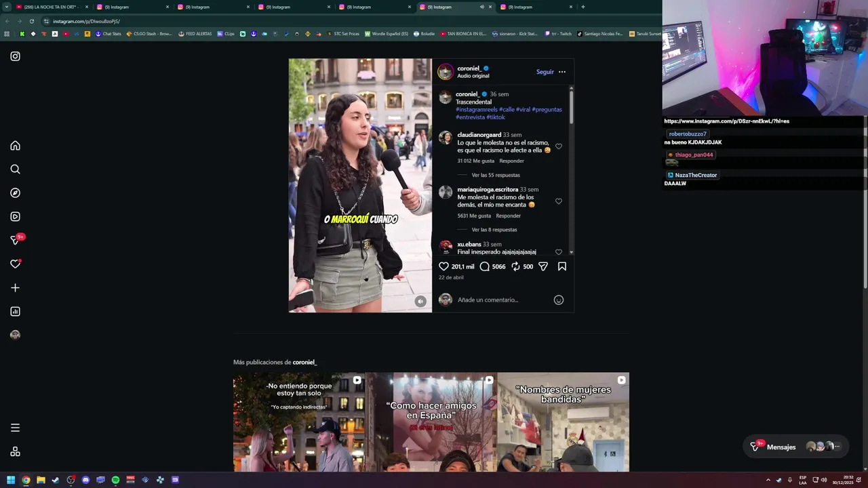Expand the system tray hidden icons arrow

pos(768,480)
